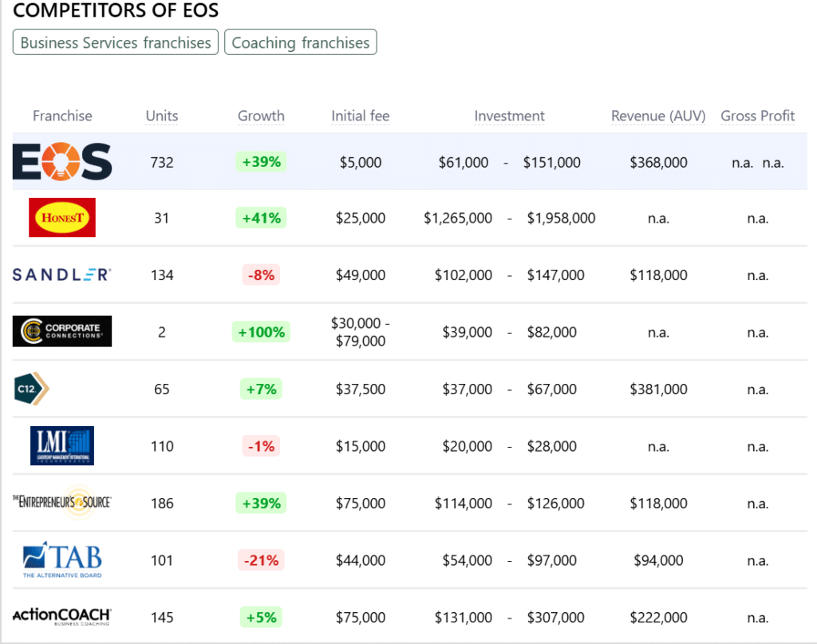Click the 65 units value for C12
Screen dimensions: 817x644
pos(161,389)
